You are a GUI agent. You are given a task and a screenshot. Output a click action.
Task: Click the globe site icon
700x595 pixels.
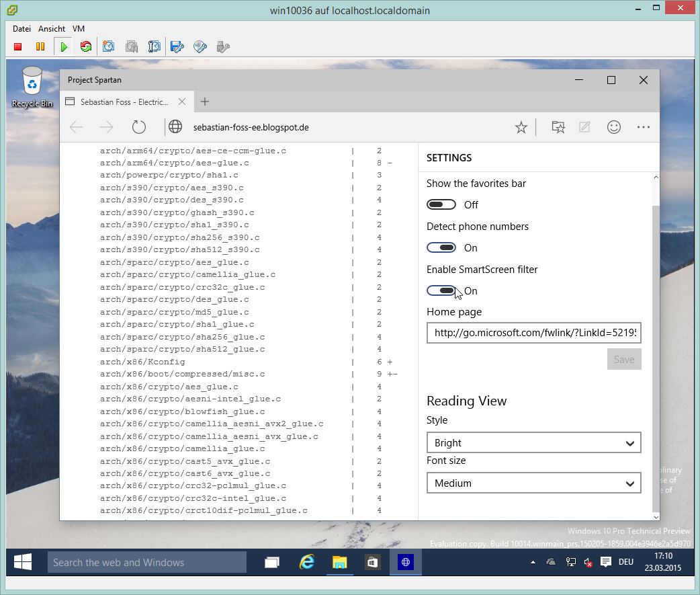(x=175, y=127)
